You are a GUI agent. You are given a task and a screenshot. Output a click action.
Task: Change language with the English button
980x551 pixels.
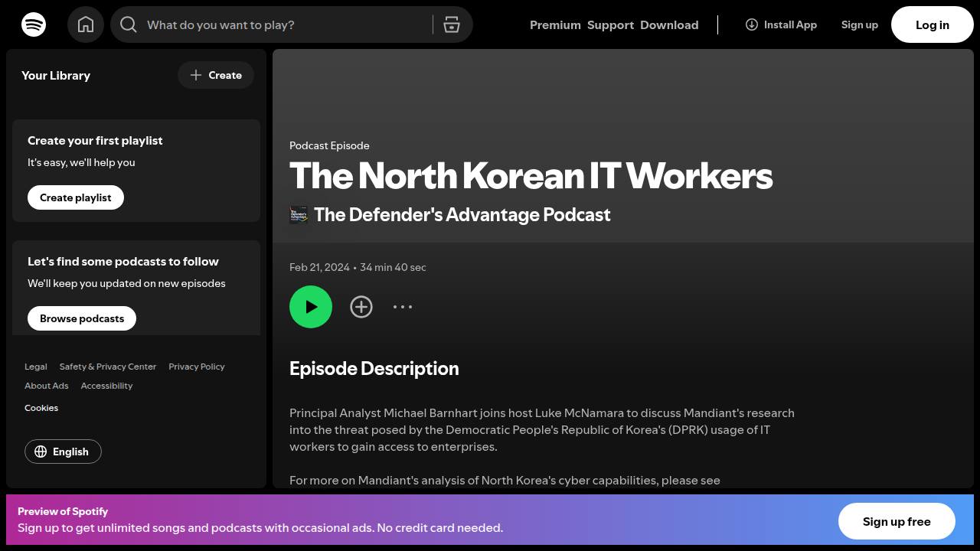click(63, 452)
